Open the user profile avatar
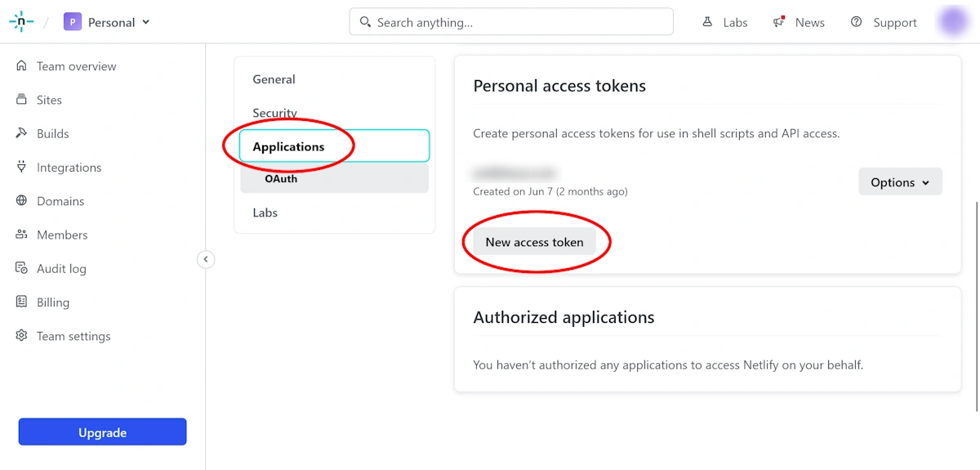Viewport: 980px width, 470px height. pyautogui.click(x=953, y=21)
